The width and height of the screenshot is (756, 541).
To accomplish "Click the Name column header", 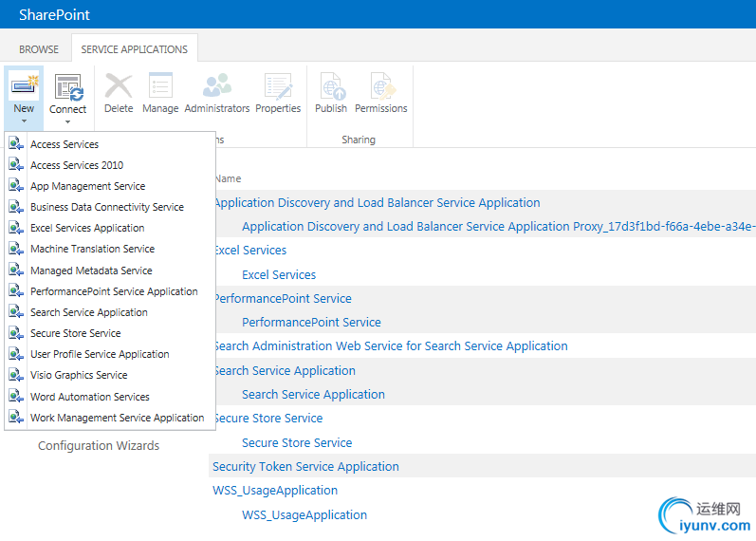I will [228, 178].
